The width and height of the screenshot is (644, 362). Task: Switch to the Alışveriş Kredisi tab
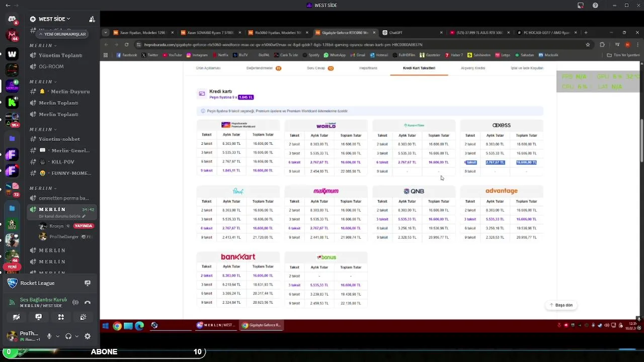pyautogui.click(x=473, y=68)
